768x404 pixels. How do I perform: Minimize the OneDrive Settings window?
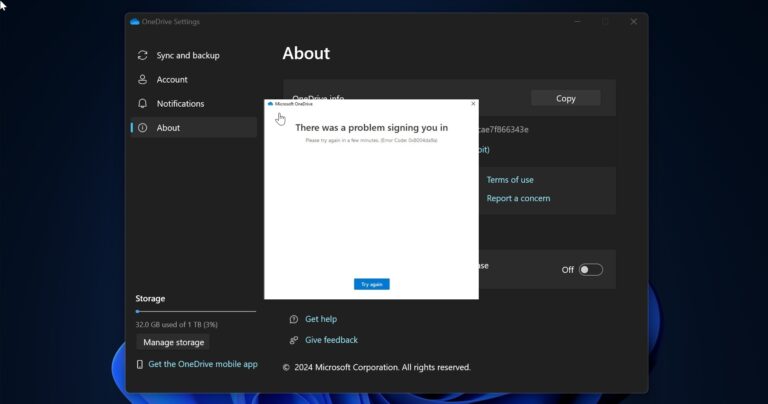pyautogui.click(x=577, y=22)
